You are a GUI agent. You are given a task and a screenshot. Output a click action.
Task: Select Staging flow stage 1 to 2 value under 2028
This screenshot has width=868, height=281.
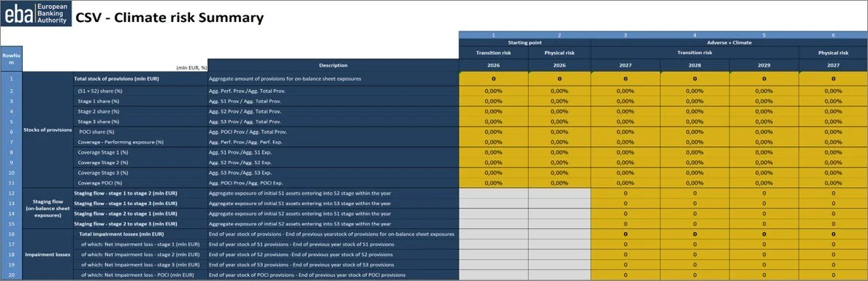click(694, 193)
